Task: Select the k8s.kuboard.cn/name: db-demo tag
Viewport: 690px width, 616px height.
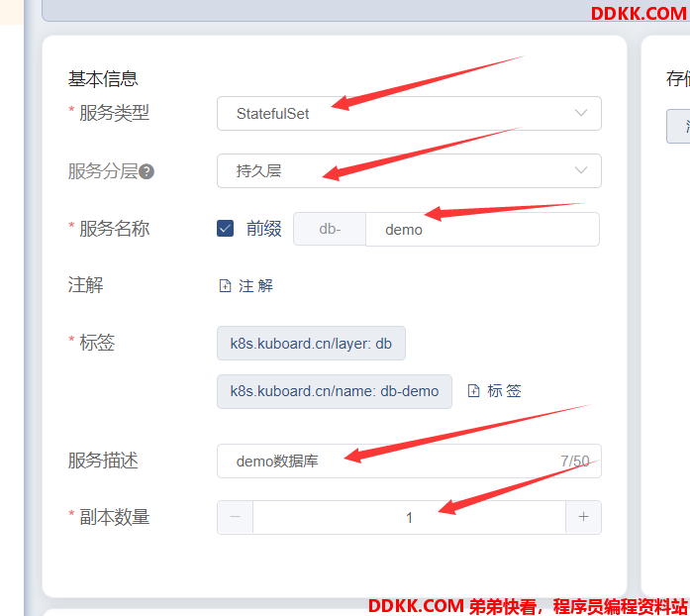Action: click(335, 391)
